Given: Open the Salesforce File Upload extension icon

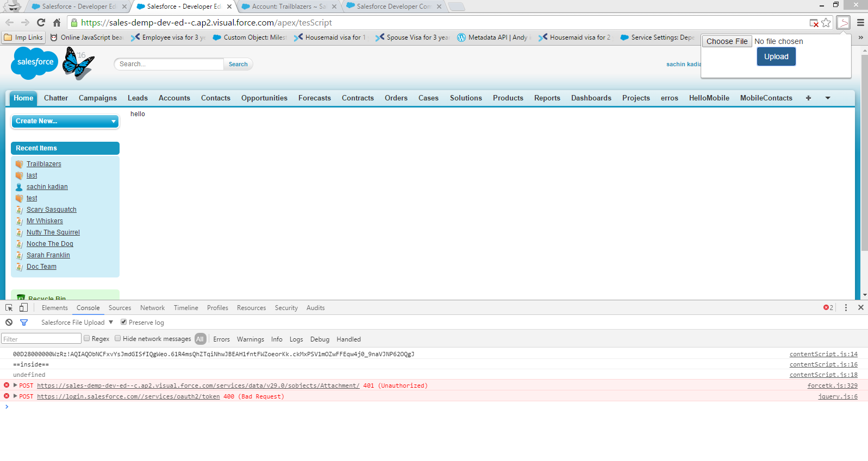Looking at the screenshot, I should tap(843, 23).
